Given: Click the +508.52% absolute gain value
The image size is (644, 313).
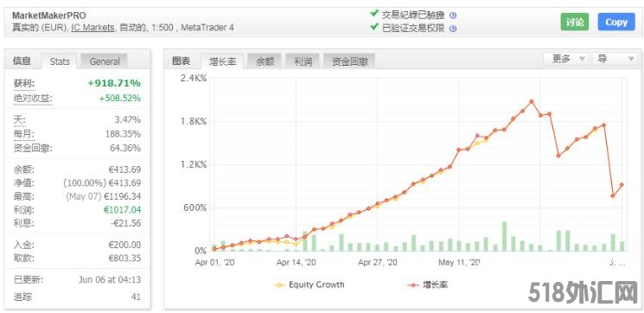Looking at the screenshot, I should click(x=119, y=99).
